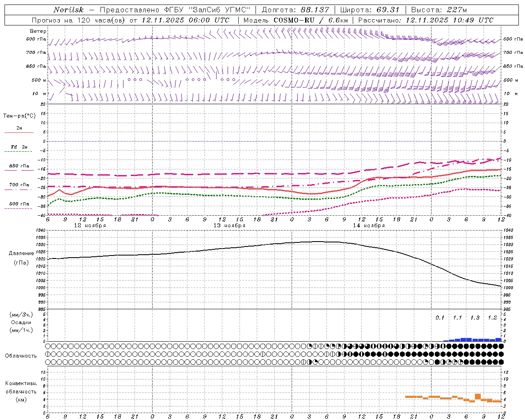Click the 'Модель COSMO-RU / 6.6км' label
The width and height of the screenshot is (525, 420).
point(296,20)
